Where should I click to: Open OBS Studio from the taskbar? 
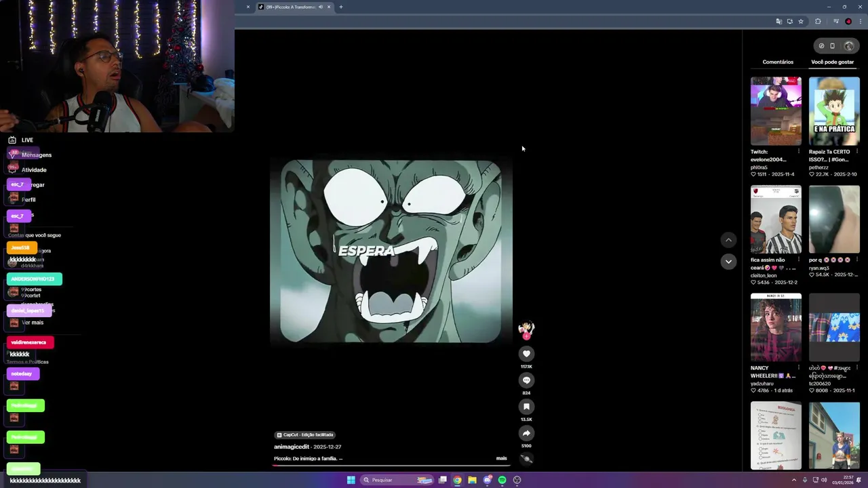[517, 480]
